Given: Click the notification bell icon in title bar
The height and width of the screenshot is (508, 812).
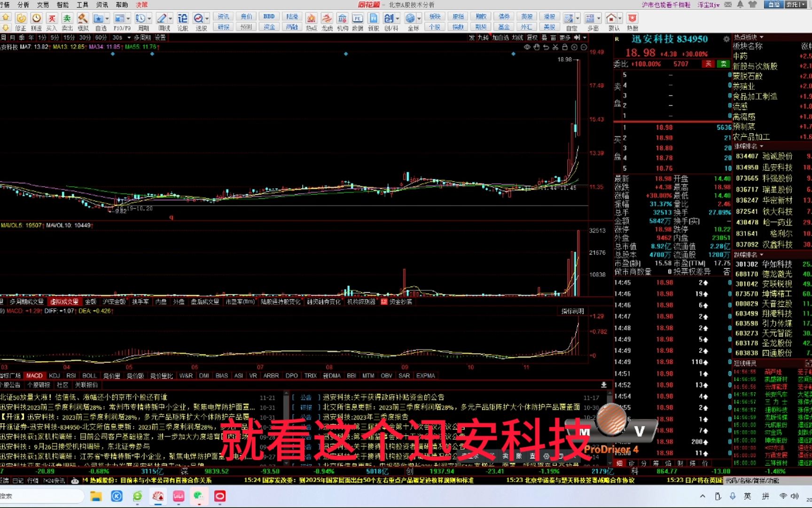Looking at the screenshot, I should pyautogui.click(x=740, y=4).
